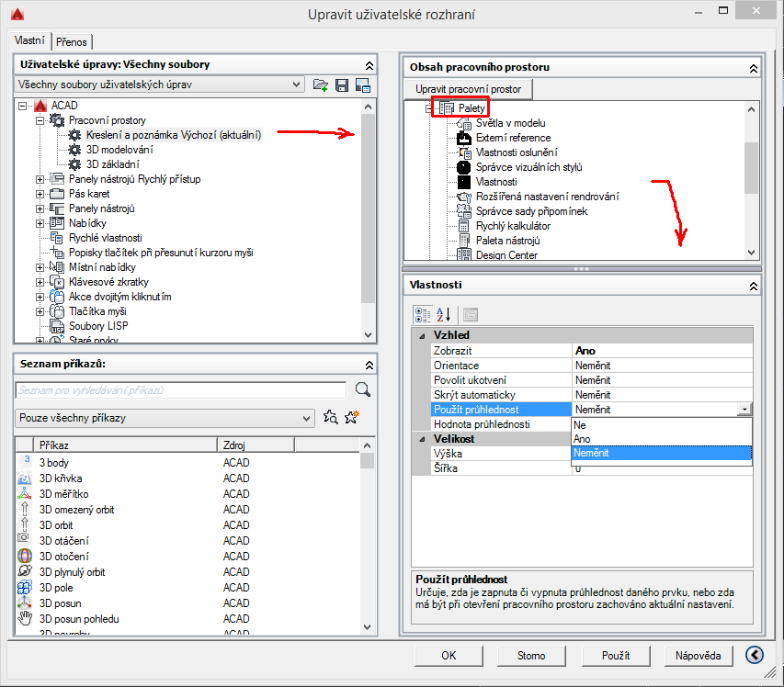Screen dimensions: 784x687
Task: Click the command search magnifier icon
Action: [362, 390]
